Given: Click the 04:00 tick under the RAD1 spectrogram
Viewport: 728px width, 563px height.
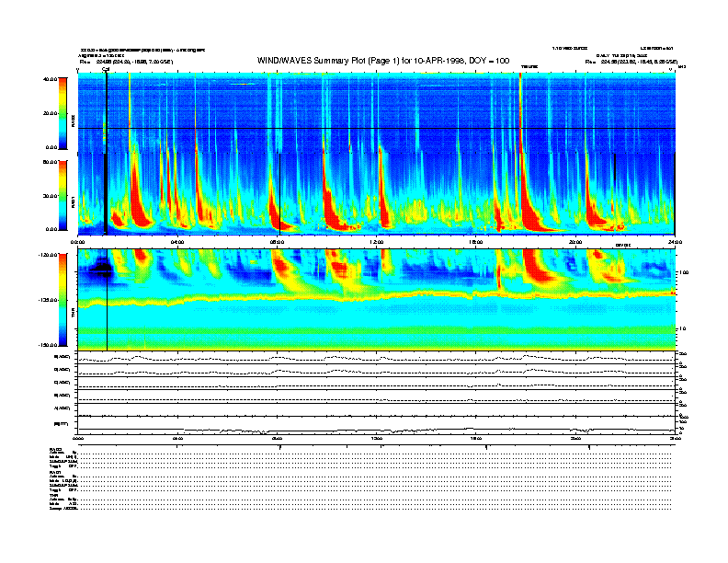Looking at the screenshot, I should coord(177,242).
